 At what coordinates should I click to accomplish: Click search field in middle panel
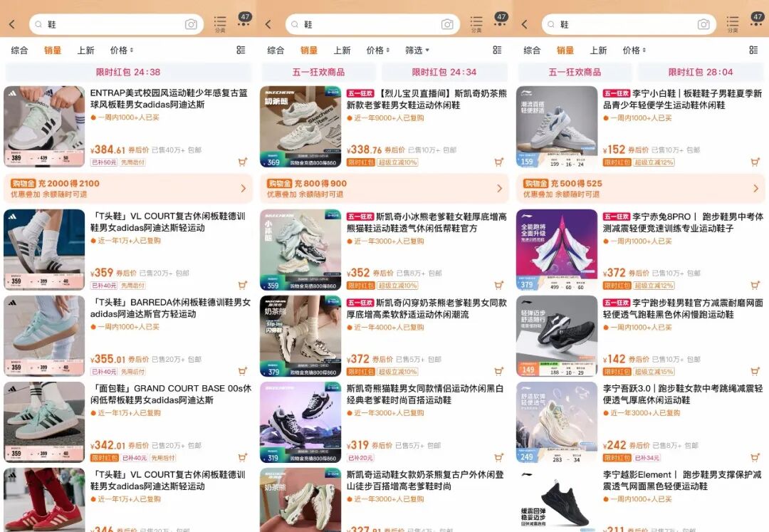[x=372, y=24]
